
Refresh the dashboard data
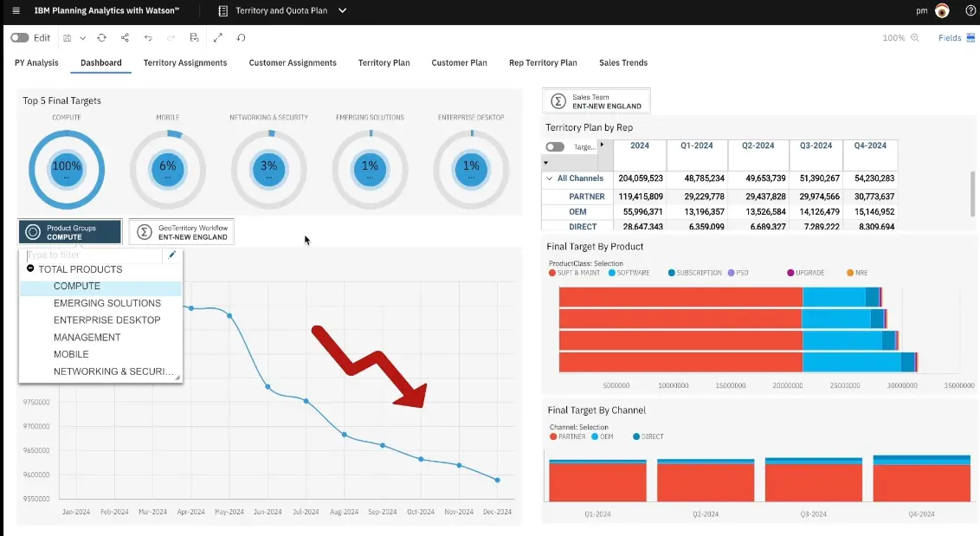[101, 37]
